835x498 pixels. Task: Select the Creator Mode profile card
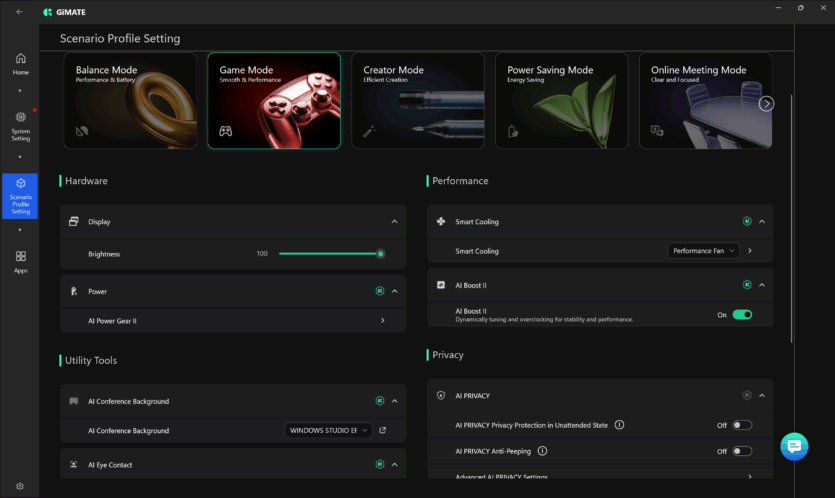click(x=417, y=100)
